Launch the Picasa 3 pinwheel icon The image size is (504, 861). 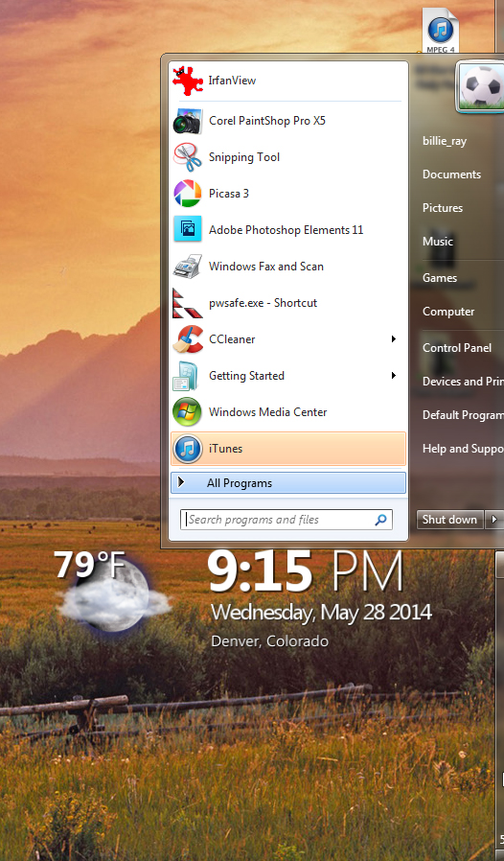[187, 194]
